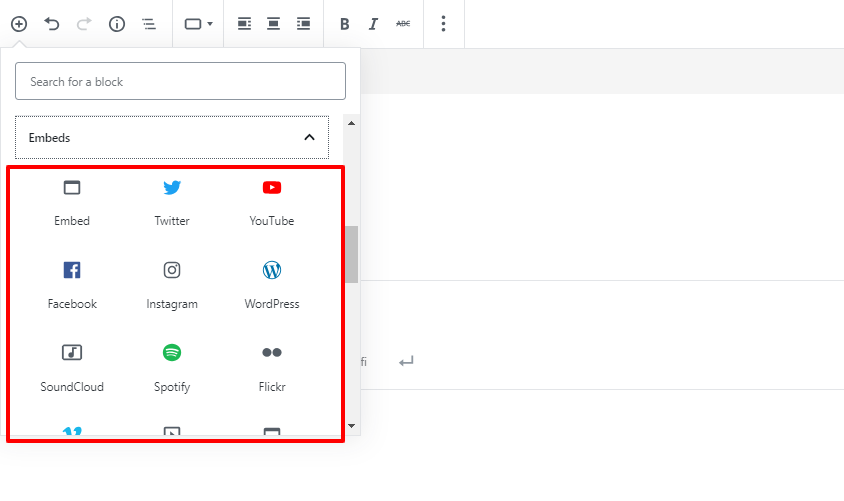Insert the Instagram embed block

coord(172,286)
